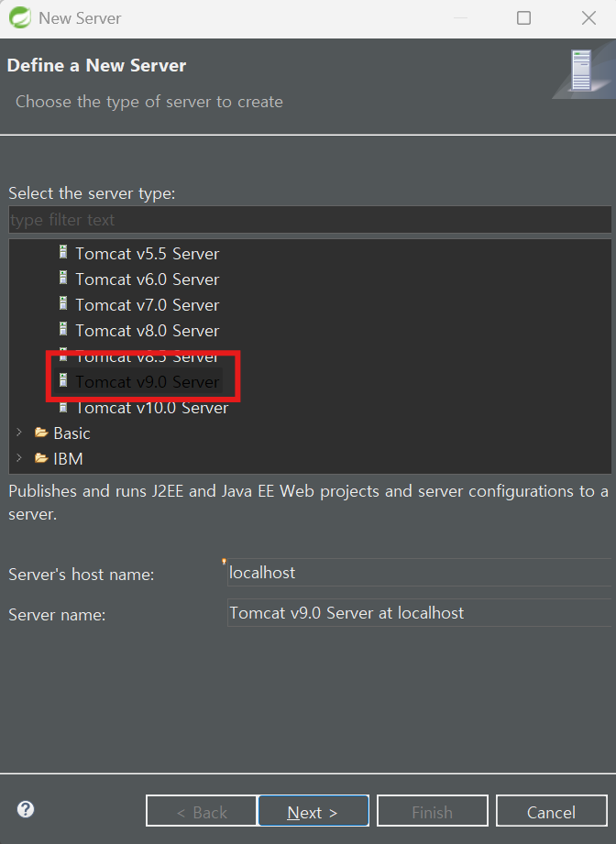Click the Tomcat v5.5 server icon
This screenshot has height=844, width=616.
pyautogui.click(x=63, y=251)
